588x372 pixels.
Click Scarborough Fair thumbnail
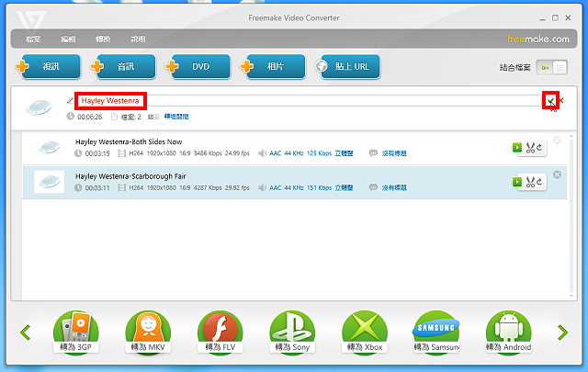coord(49,182)
